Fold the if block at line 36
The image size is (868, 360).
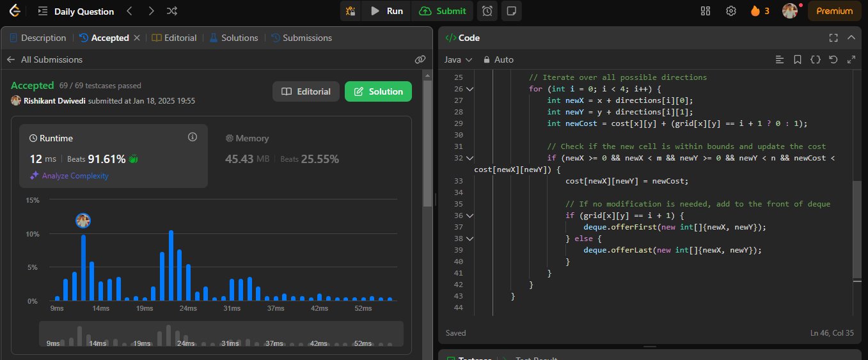click(x=470, y=215)
